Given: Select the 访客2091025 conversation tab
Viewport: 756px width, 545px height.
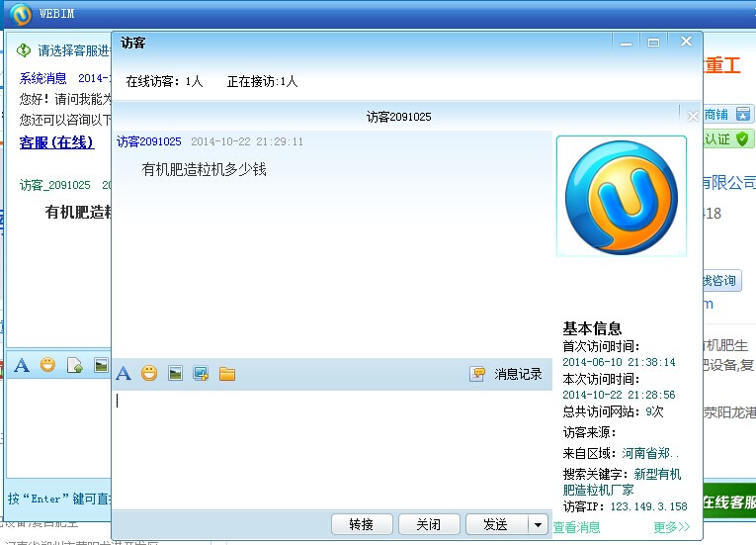Looking at the screenshot, I should click(x=398, y=117).
